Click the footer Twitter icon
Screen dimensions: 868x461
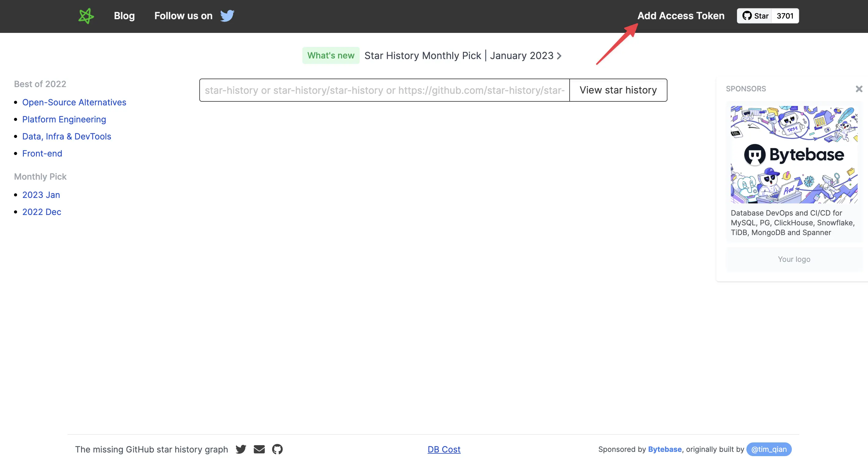pos(241,449)
